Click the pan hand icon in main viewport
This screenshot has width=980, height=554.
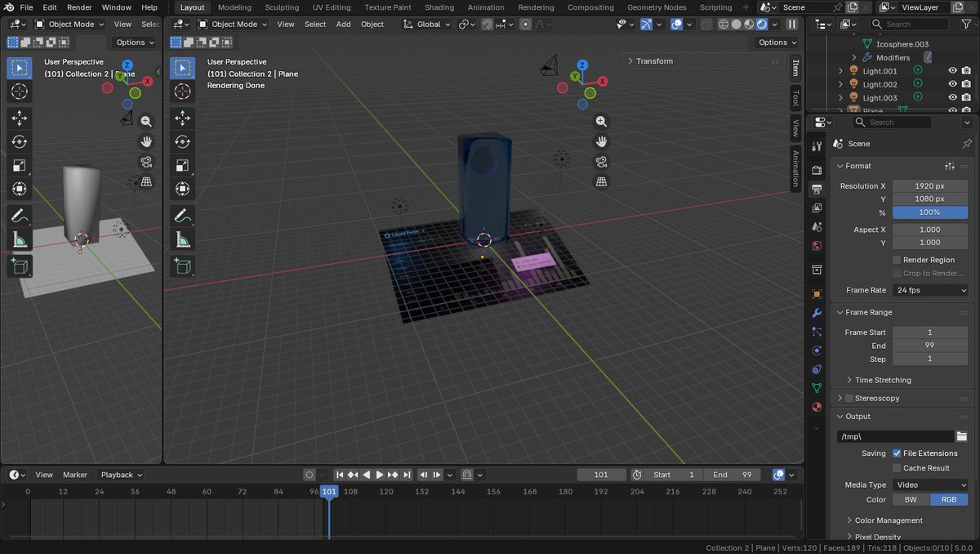(x=601, y=141)
